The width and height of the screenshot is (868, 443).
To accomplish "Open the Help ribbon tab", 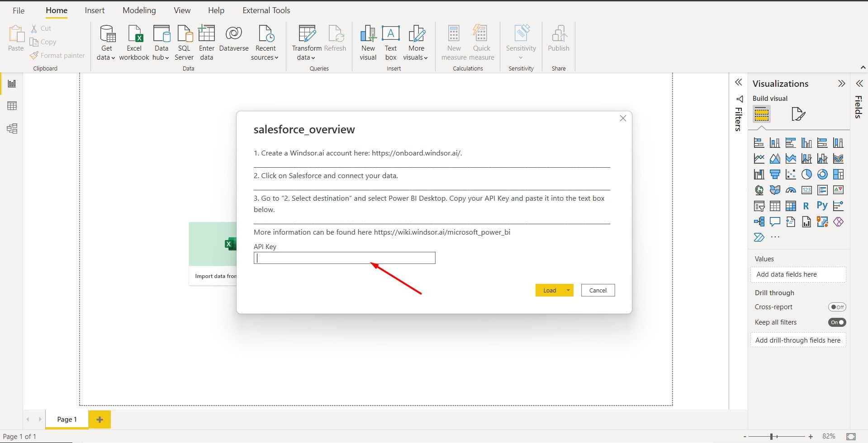I will pyautogui.click(x=216, y=10).
